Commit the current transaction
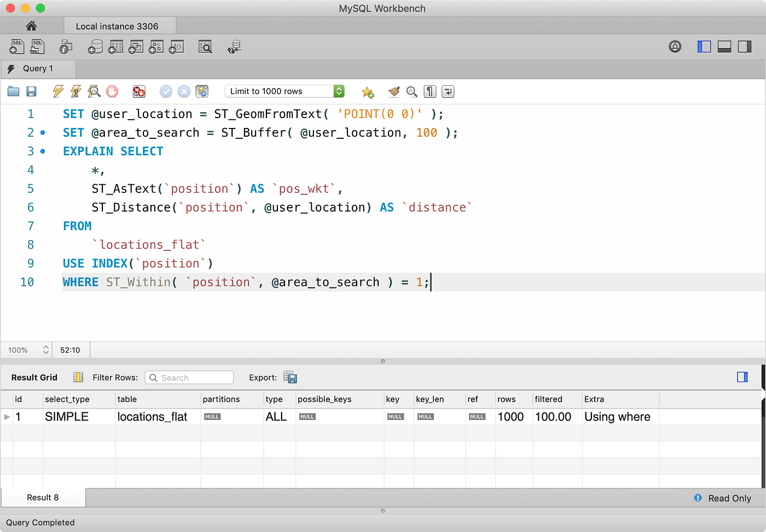 point(166,91)
